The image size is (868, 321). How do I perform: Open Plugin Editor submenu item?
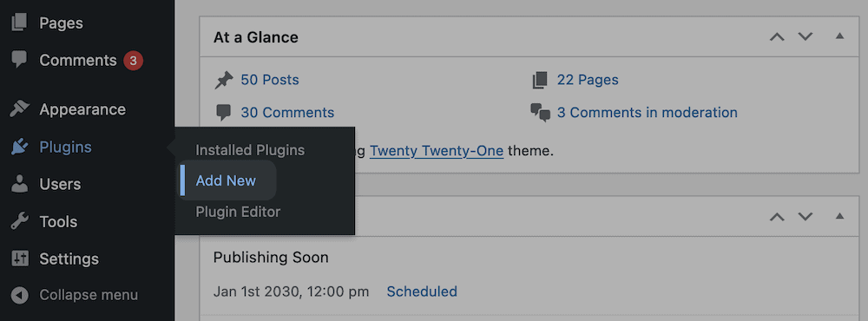238,212
